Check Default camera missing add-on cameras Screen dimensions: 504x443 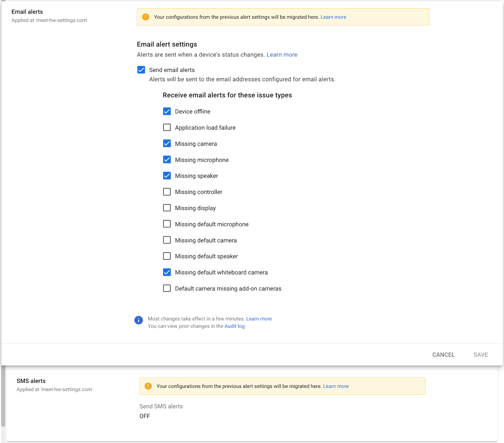click(167, 288)
